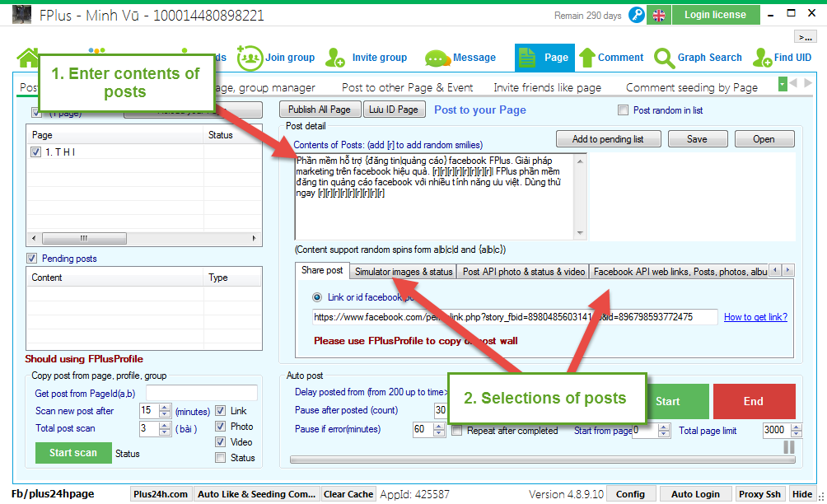
Task: Show earlier post-type tabs with the left arrow
Action: (775, 270)
